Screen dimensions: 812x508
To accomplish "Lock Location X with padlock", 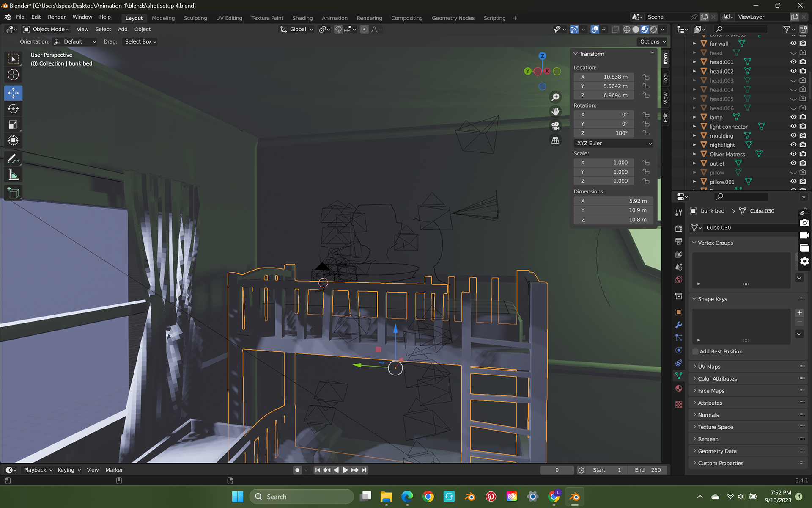I will pyautogui.click(x=646, y=77).
